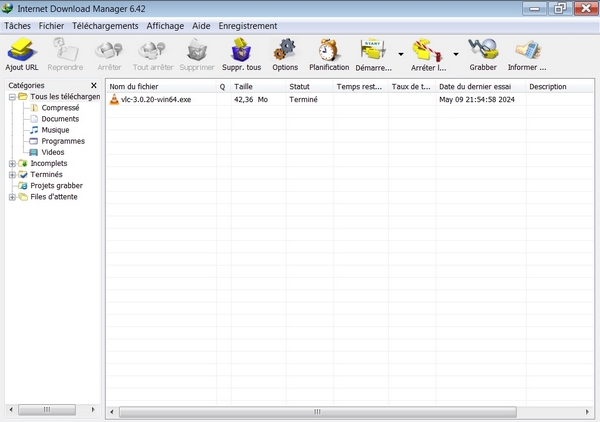This screenshot has height=422, width=600.
Task: Click the Arrêter la file icon
Action: 428,50
